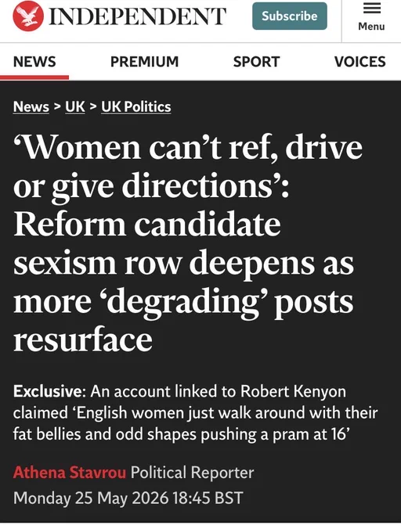401x532 pixels.
Task: Tap the Menu label under the hamburger
Action: [x=371, y=26]
